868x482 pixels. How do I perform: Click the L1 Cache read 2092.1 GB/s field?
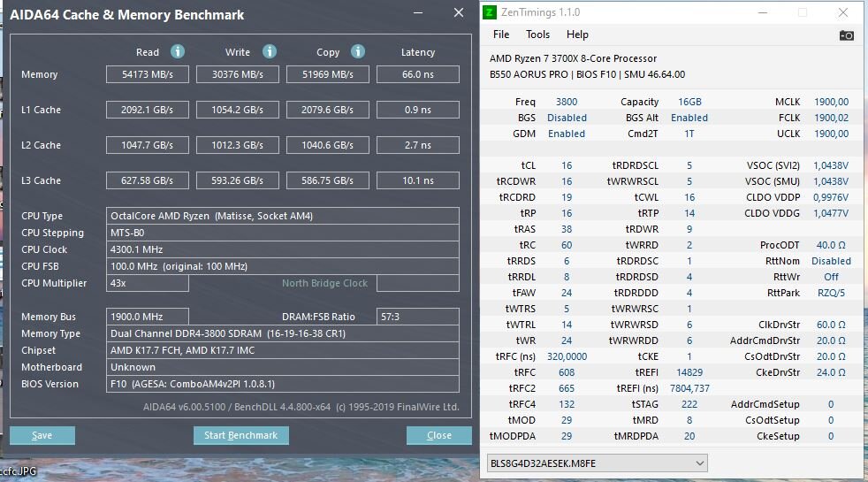click(148, 110)
